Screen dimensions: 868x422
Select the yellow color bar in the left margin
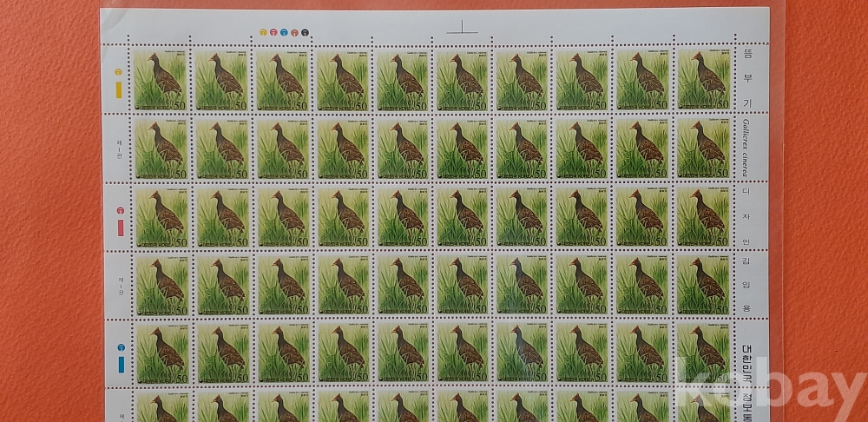pos(121,88)
